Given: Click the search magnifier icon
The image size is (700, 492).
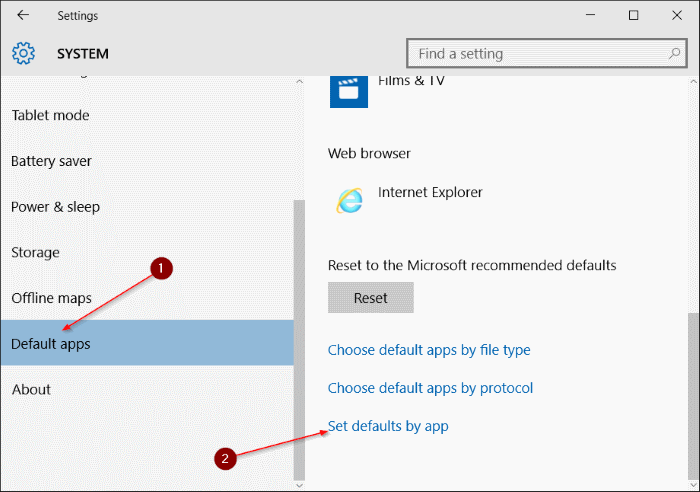Looking at the screenshot, I should pos(674,54).
